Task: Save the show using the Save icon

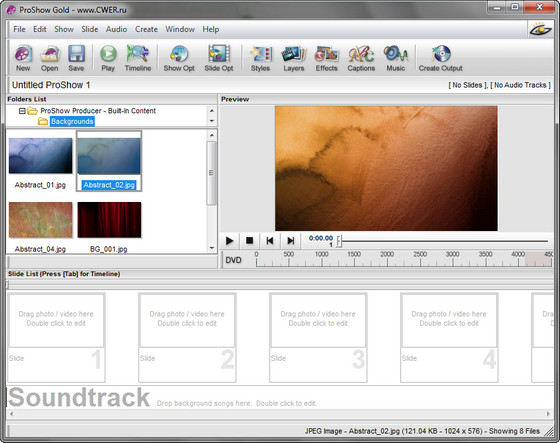Action: 76,58
